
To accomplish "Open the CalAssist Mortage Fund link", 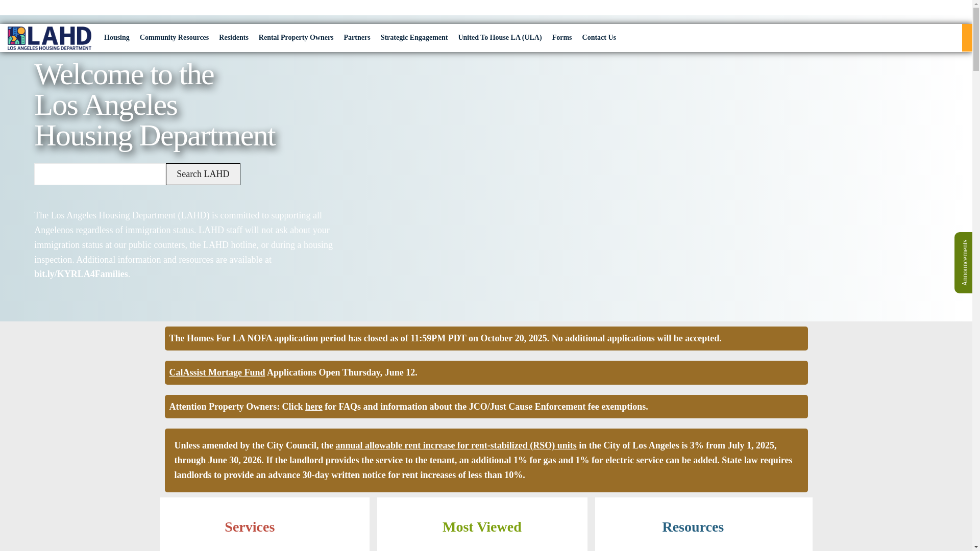I will [x=217, y=372].
